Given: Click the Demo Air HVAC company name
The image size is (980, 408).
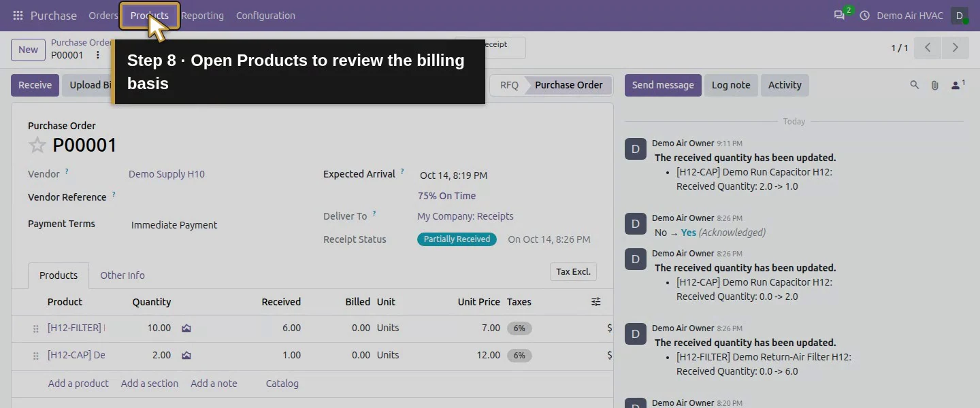Looking at the screenshot, I should pos(910,16).
